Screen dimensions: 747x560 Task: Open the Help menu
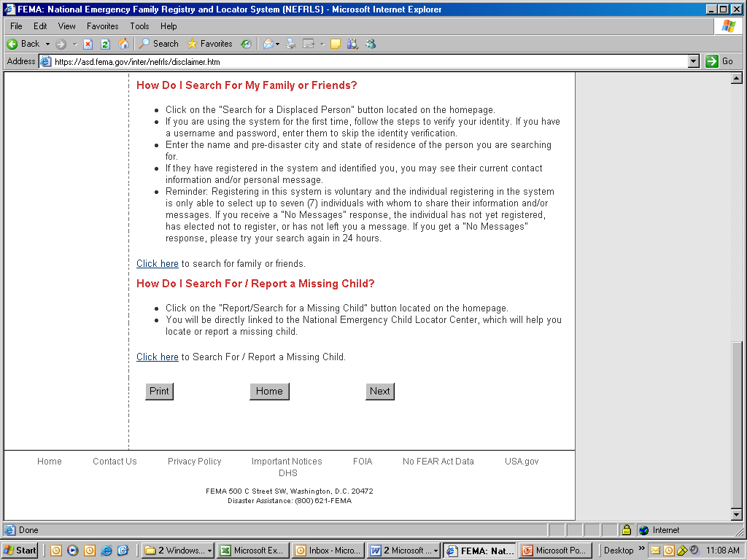click(169, 26)
